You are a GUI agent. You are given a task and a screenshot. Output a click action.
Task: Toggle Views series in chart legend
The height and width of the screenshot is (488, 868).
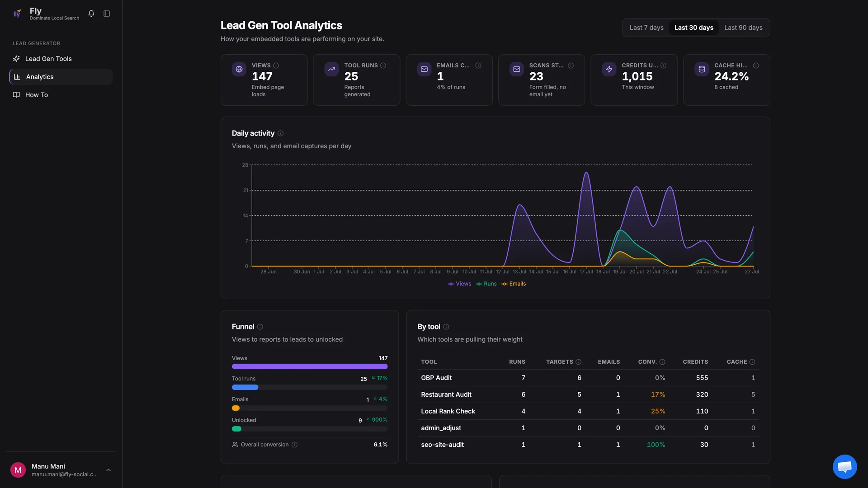(459, 284)
